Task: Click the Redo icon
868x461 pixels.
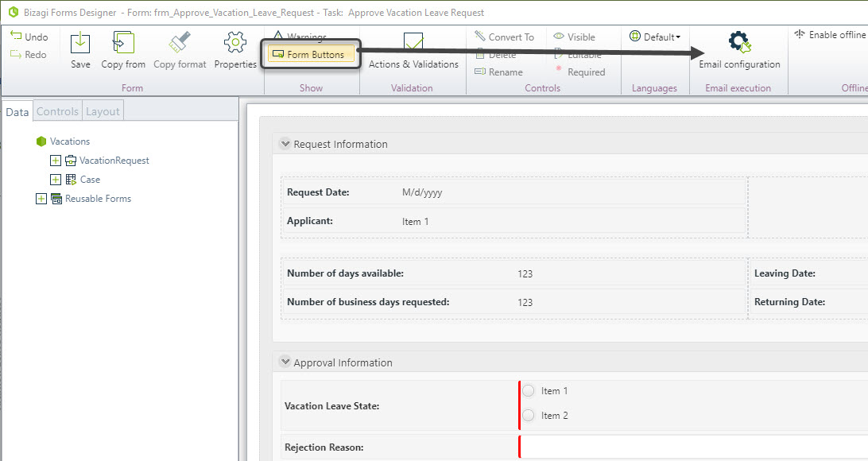Action: pyautogui.click(x=16, y=54)
